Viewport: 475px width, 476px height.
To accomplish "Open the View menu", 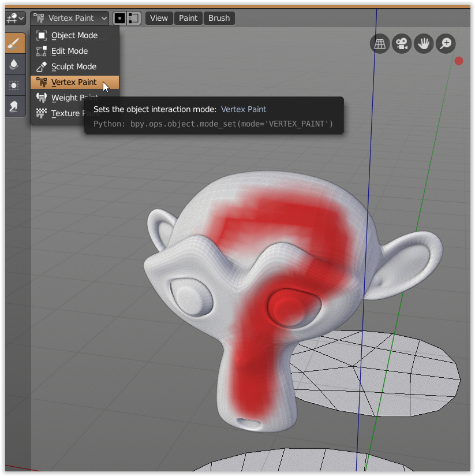I will click(159, 18).
